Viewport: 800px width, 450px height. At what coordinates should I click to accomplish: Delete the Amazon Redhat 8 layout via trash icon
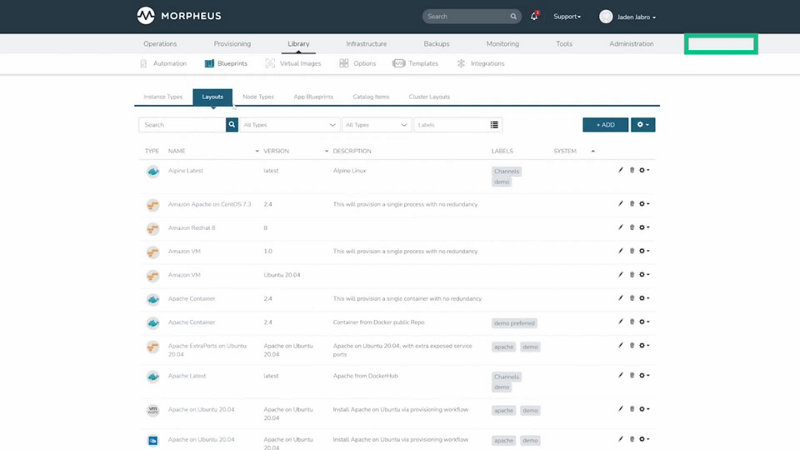point(632,227)
